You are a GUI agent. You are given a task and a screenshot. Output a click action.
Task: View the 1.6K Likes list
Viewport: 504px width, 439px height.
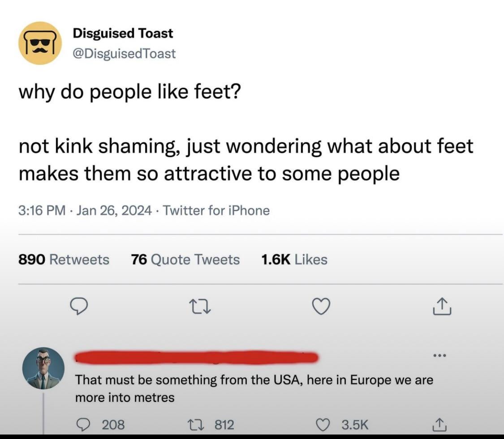[x=294, y=260]
